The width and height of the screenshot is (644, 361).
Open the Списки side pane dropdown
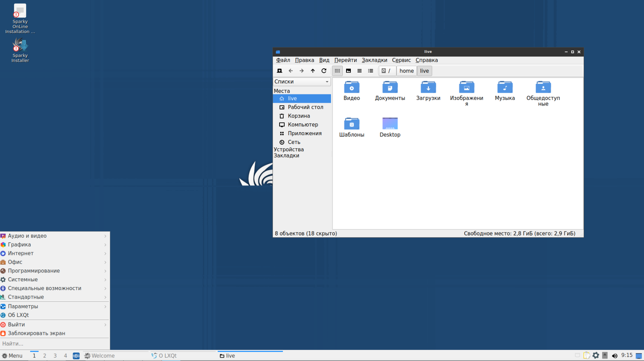[302, 82]
